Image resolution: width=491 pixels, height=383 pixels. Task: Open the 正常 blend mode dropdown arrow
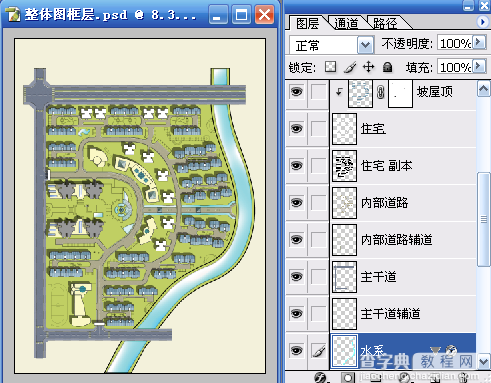[365, 45]
